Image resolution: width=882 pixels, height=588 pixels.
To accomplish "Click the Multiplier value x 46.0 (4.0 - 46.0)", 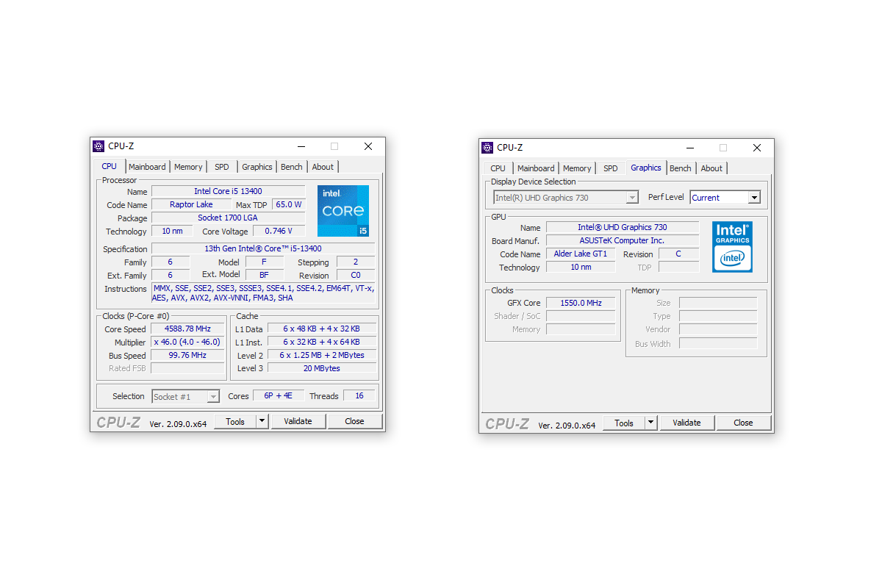I will point(187,342).
